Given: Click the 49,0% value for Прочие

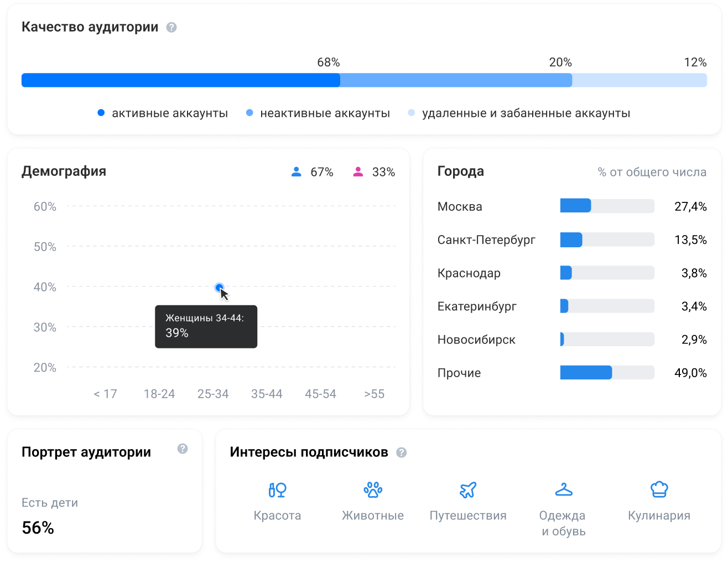Looking at the screenshot, I should click(690, 373).
